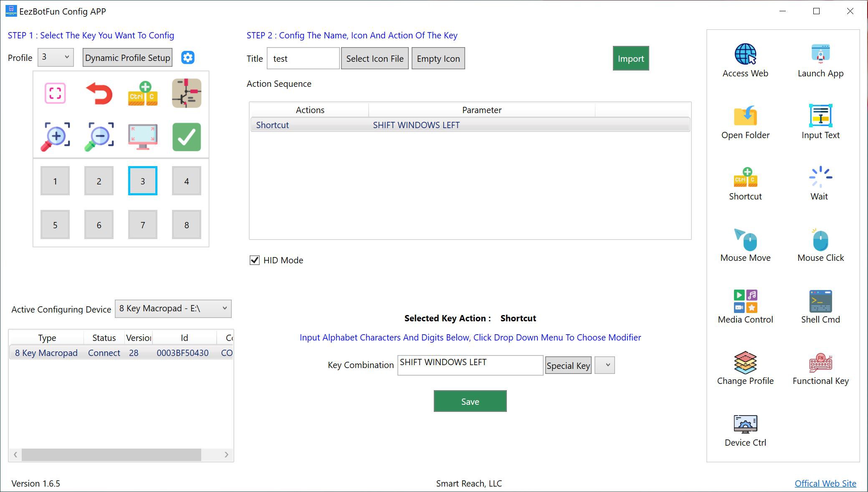Open the modifier dropdown beside Special Key
The image size is (868, 492).
point(605,365)
